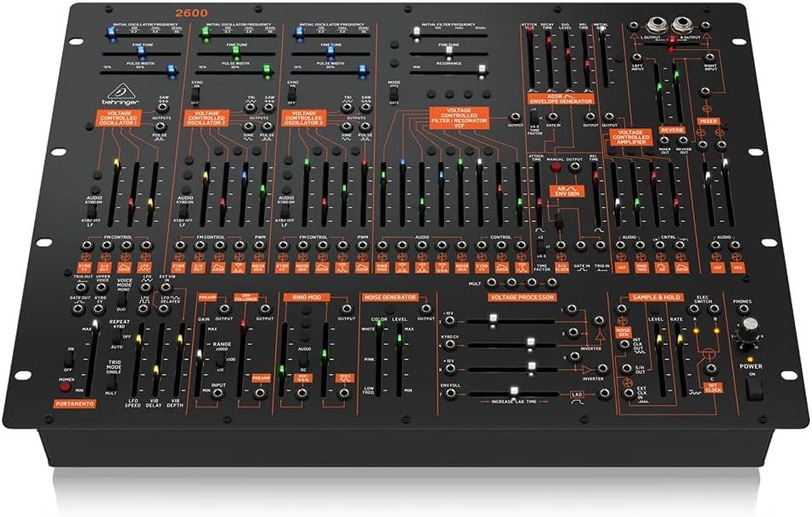Click the ENV FOLL input jack
The width and height of the screenshot is (812, 517).
point(452,394)
